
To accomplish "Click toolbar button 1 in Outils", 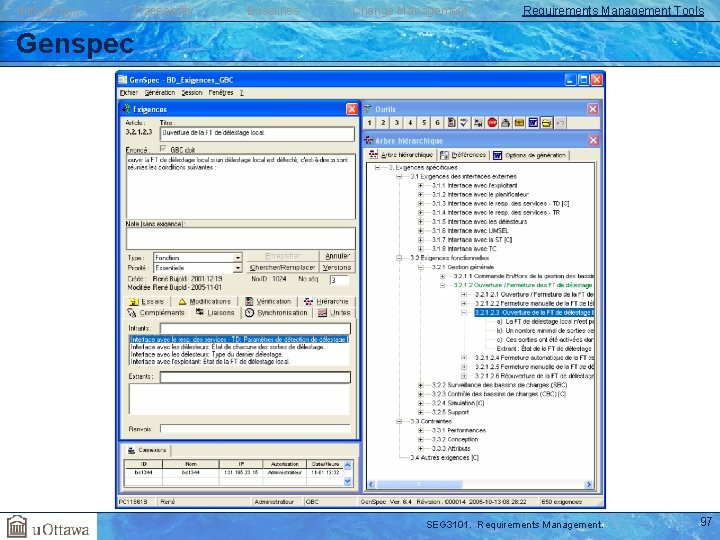I will 369,123.
